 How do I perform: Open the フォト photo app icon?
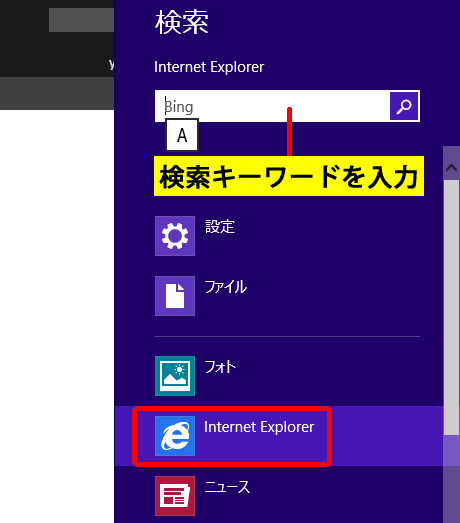tap(175, 376)
